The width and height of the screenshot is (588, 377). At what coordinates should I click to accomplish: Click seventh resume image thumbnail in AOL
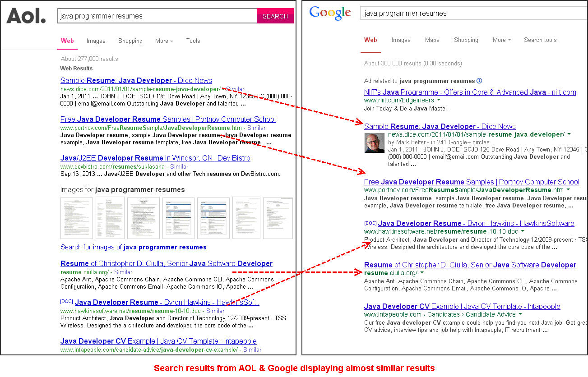[278, 218]
